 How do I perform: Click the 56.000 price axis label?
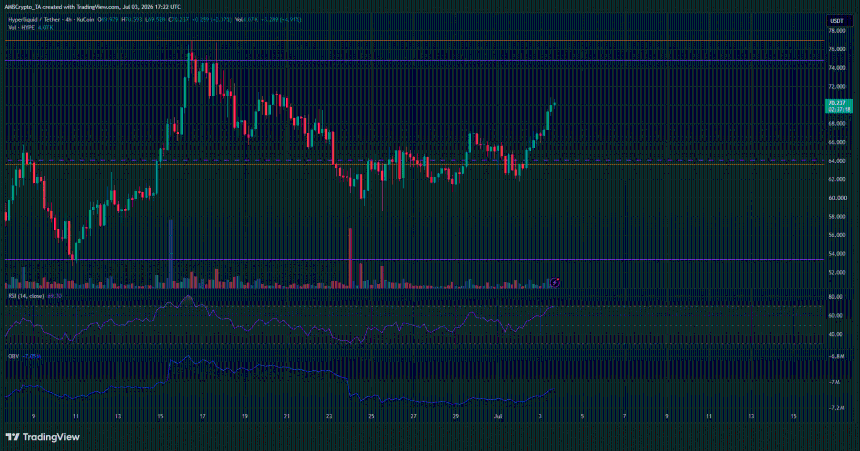[x=837, y=235]
